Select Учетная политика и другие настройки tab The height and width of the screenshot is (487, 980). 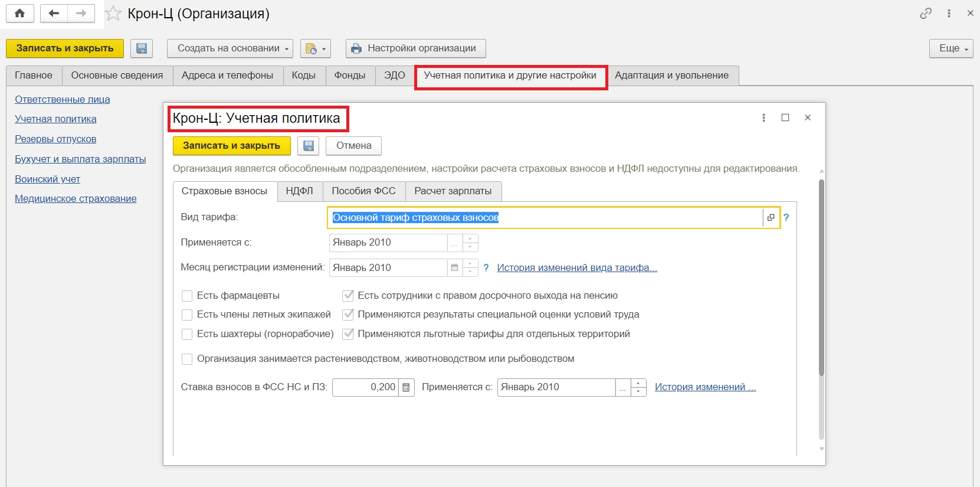(x=510, y=76)
